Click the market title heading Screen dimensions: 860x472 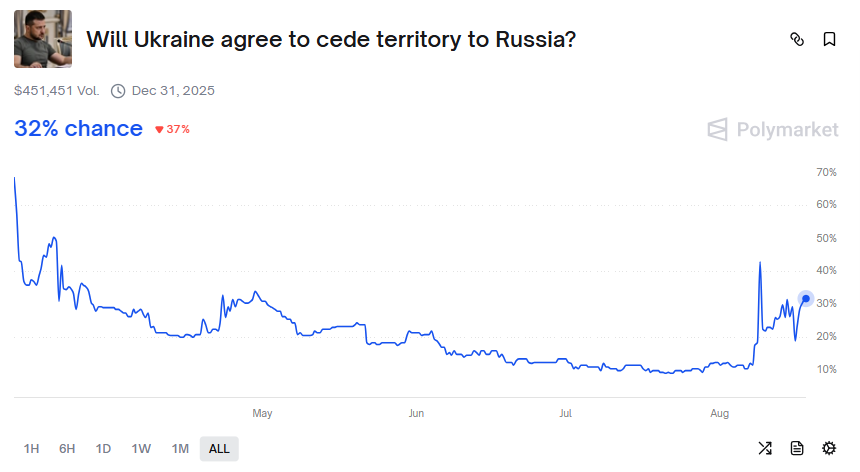(331, 39)
